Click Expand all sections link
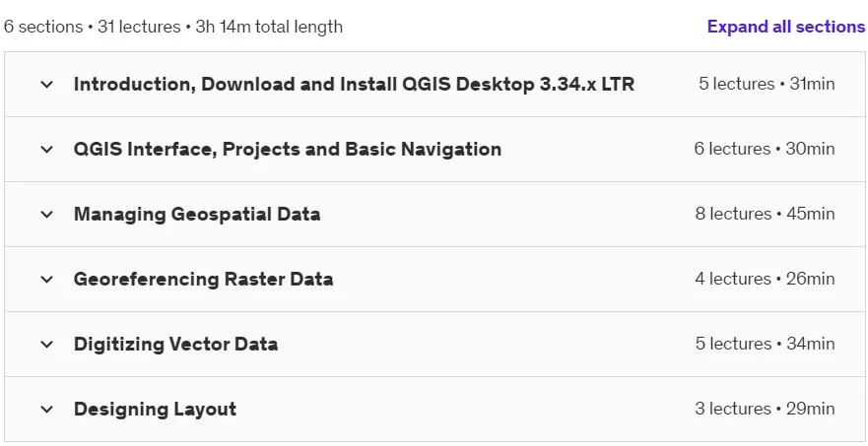 point(786,27)
